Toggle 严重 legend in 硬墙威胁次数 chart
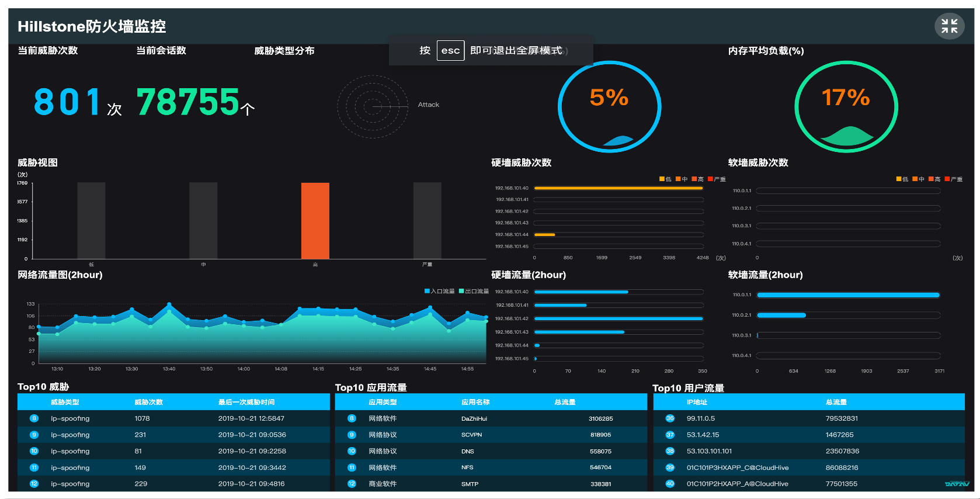The height and width of the screenshot is (499, 980). tap(717, 179)
